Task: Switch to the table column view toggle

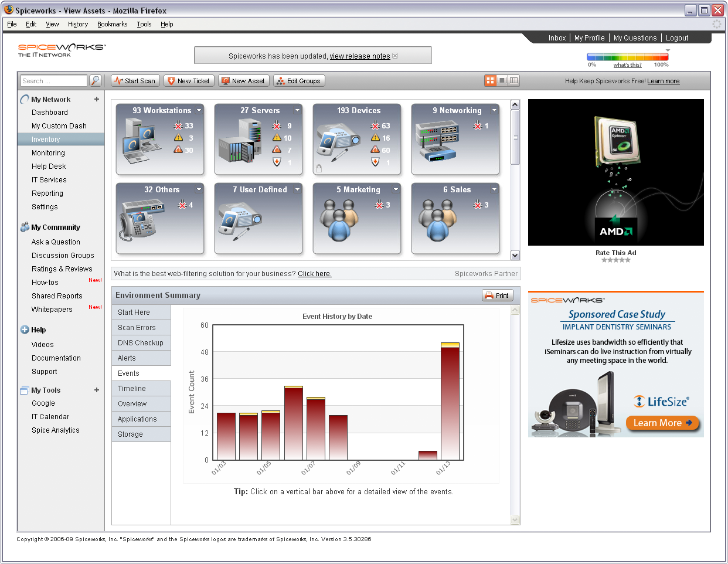Action: [514, 81]
